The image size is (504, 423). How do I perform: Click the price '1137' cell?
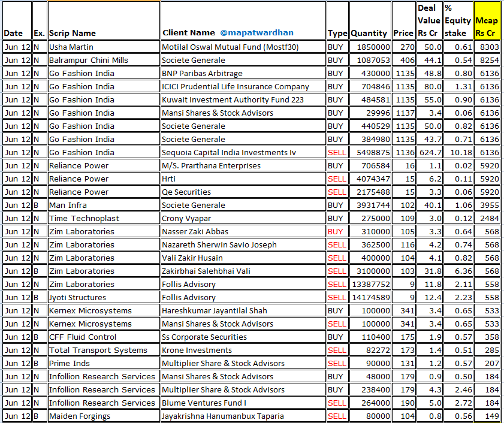coord(404,113)
